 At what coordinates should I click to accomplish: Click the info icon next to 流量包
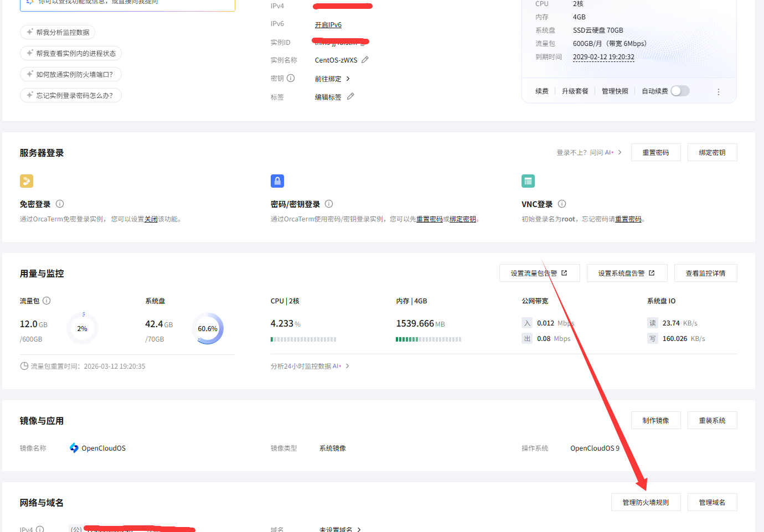point(47,300)
